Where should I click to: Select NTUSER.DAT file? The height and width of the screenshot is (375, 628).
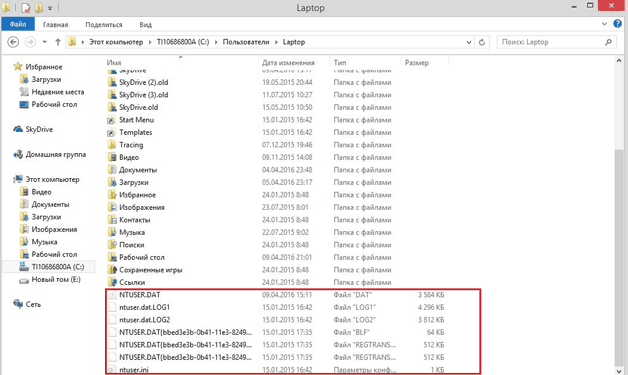click(140, 294)
